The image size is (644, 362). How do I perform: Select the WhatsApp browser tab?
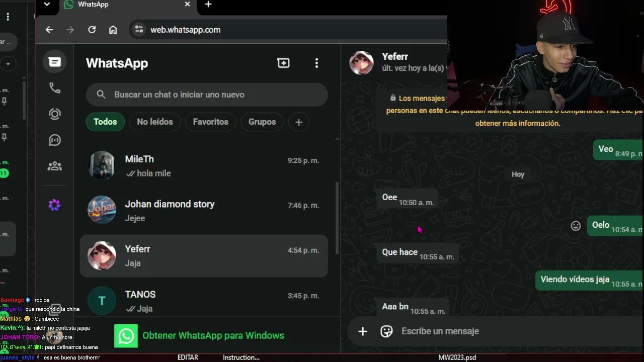pyautogui.click(x=128, y=5)
